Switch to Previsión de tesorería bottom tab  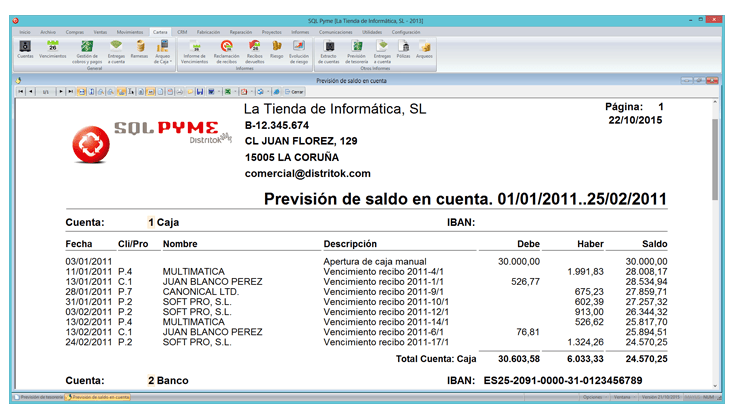tap(38, 397)
